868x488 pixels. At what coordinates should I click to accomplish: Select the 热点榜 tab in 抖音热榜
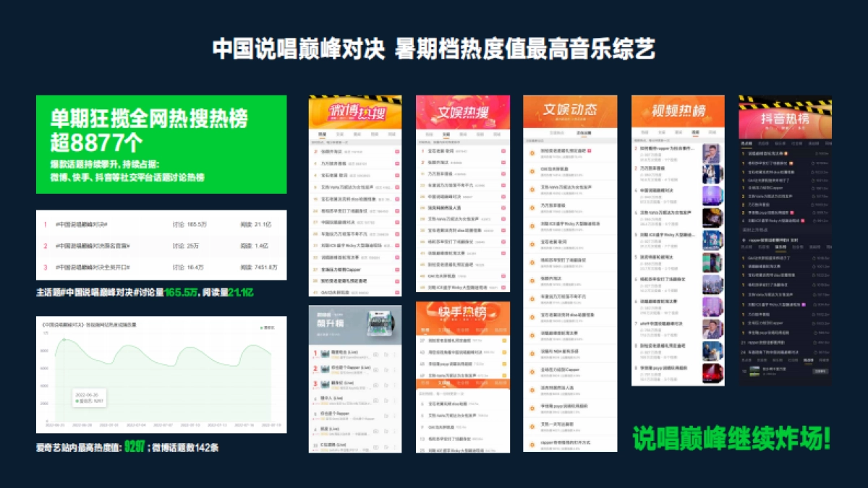[x=745, y=142]
